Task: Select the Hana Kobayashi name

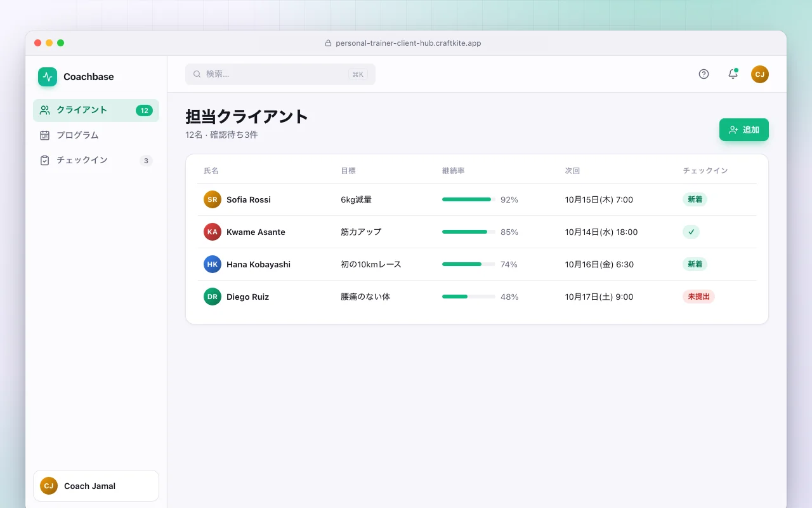Action: click(x=258, y=264)
